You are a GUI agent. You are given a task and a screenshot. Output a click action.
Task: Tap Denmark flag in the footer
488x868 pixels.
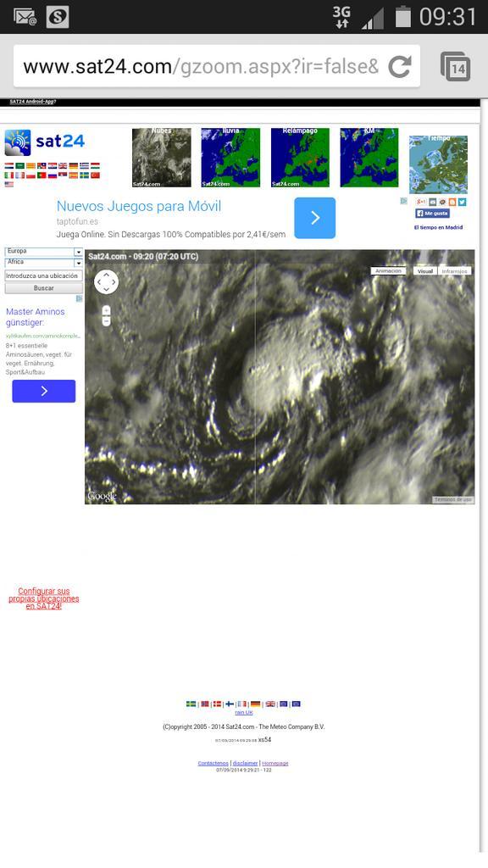pyautogui.click(x=218, y=704)
